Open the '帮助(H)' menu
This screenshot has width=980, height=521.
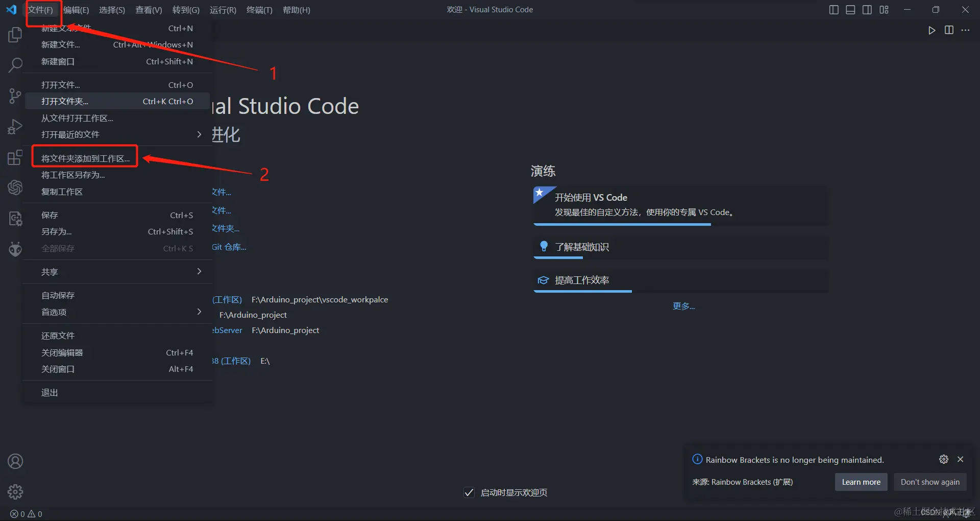point(297,10)
